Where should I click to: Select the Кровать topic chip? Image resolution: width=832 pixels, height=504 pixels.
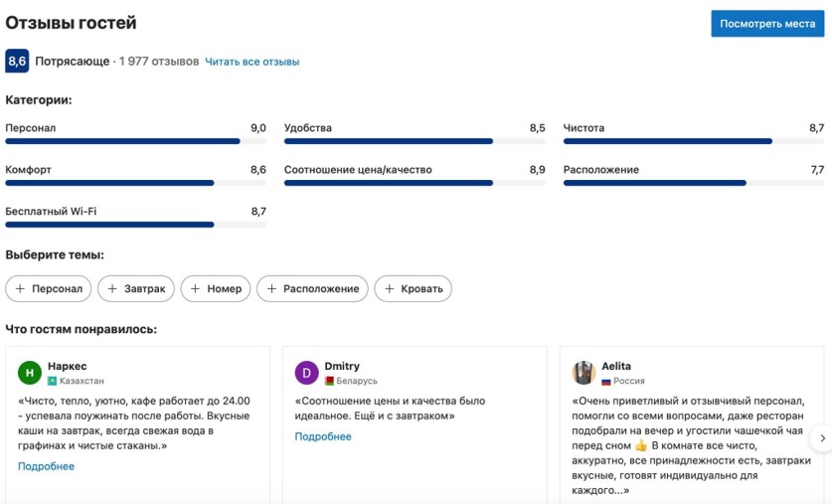click(413, 288)
